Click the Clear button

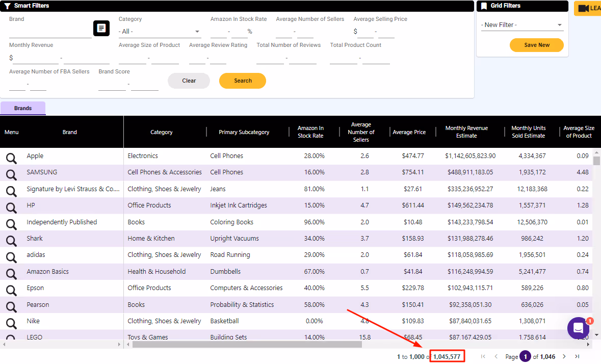[x=189, y=81]
